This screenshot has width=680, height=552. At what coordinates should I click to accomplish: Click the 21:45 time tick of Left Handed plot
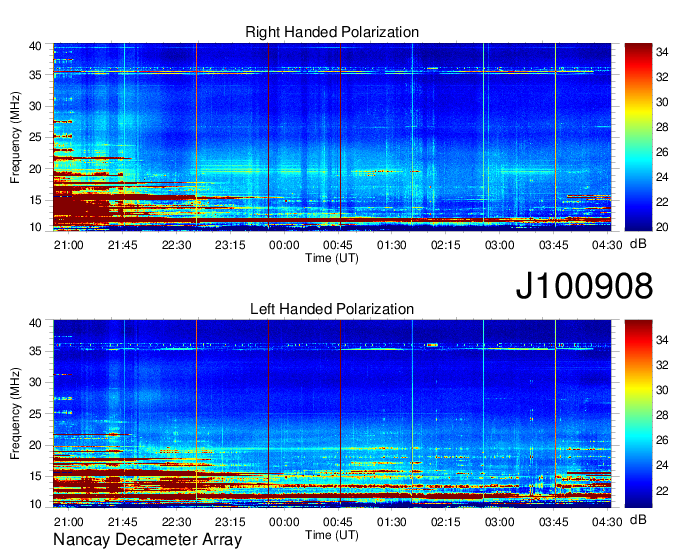click(x=122, y=522)
